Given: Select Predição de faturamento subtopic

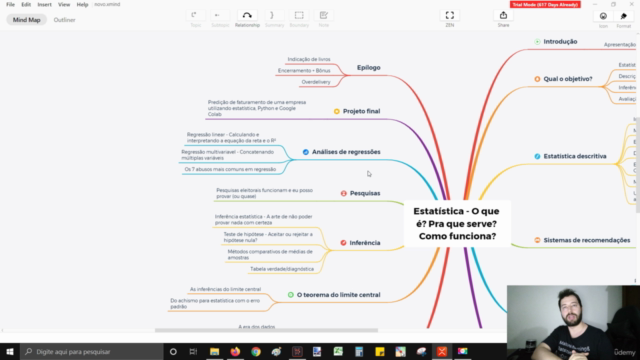Looking at the screenshot, I should 257,109.
